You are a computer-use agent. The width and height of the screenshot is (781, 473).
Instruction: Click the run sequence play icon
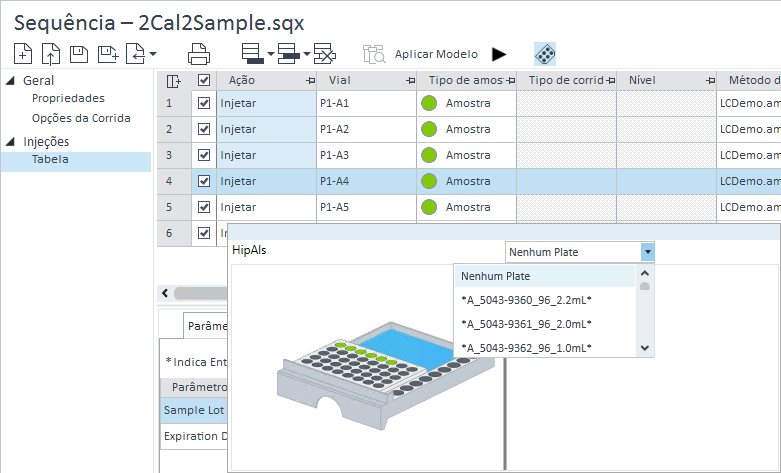click(499, 54)
